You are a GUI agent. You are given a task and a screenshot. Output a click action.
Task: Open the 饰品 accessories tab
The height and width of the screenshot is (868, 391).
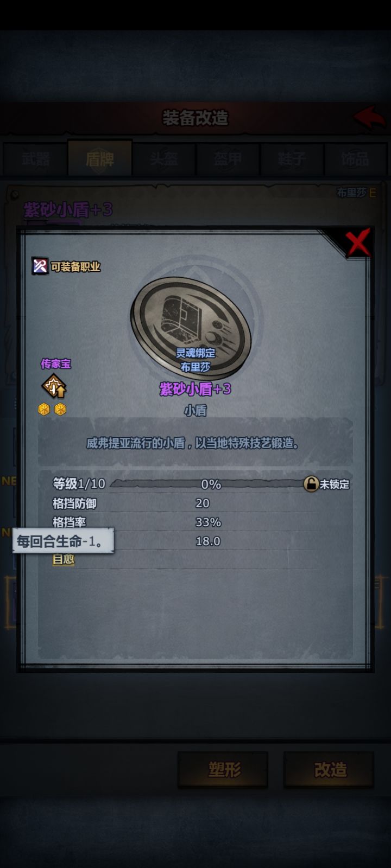355,159
